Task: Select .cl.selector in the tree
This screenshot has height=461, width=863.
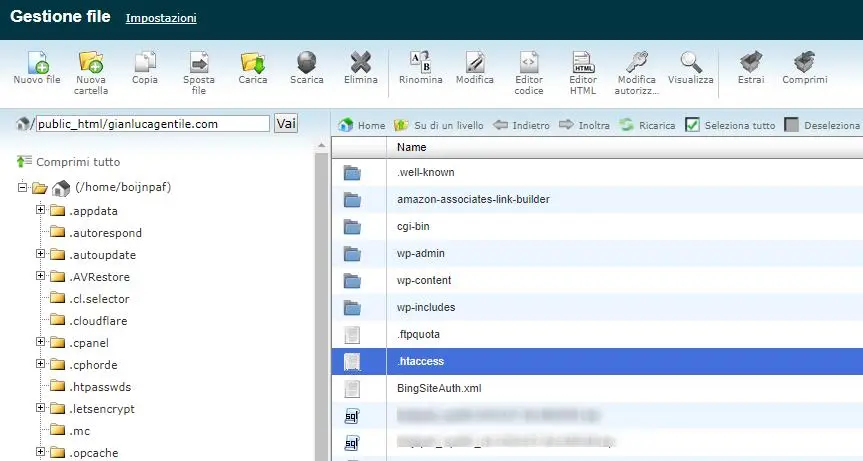Action: [x=99, y=299]
